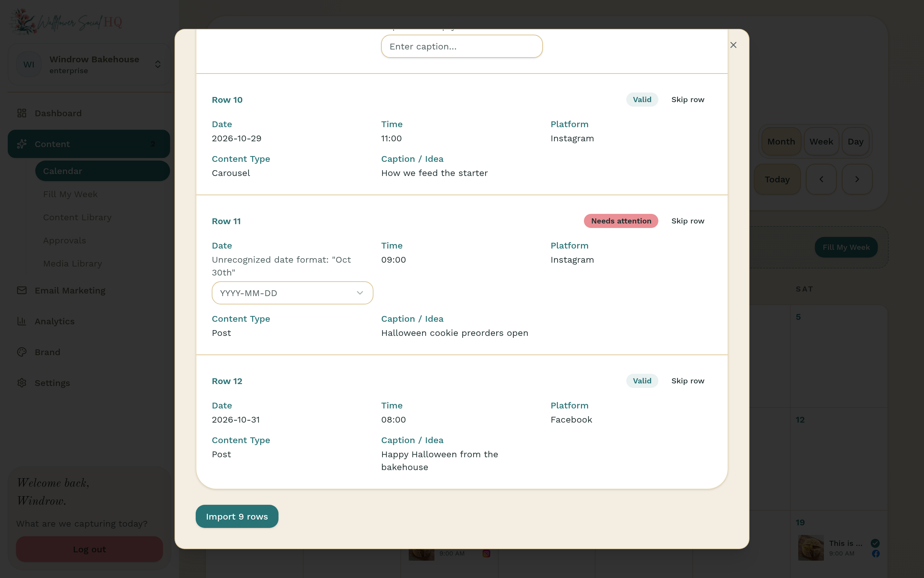The height and width of the screenshot is (578, 924).
Task: Click green check icon on the 19th post
Action: (875, 543)
